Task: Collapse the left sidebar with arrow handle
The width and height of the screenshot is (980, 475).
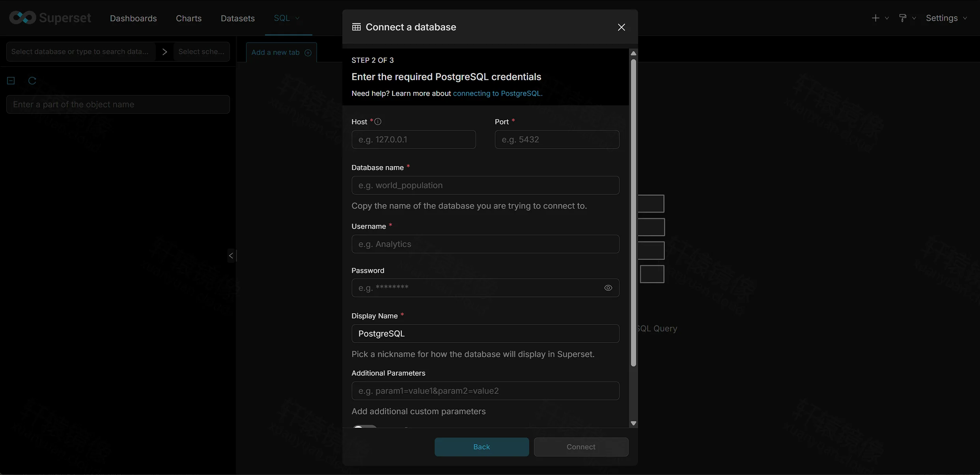Action: click(231, 256)
